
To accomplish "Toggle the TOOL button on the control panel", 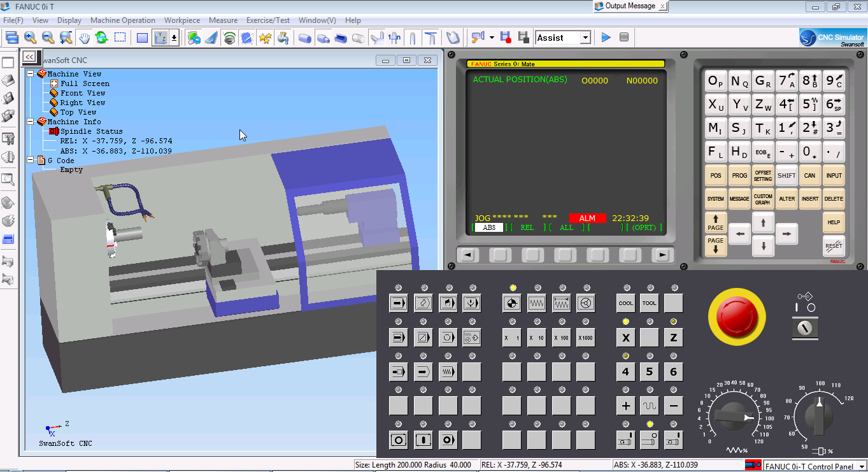I will click(x=649, y=303).
